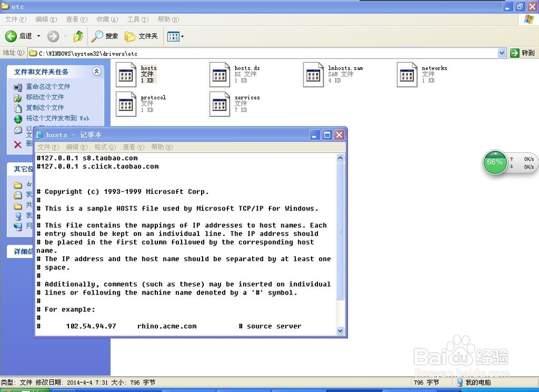
Task: Click Notepad scrollbar up arrow
Action: [340, 158]
